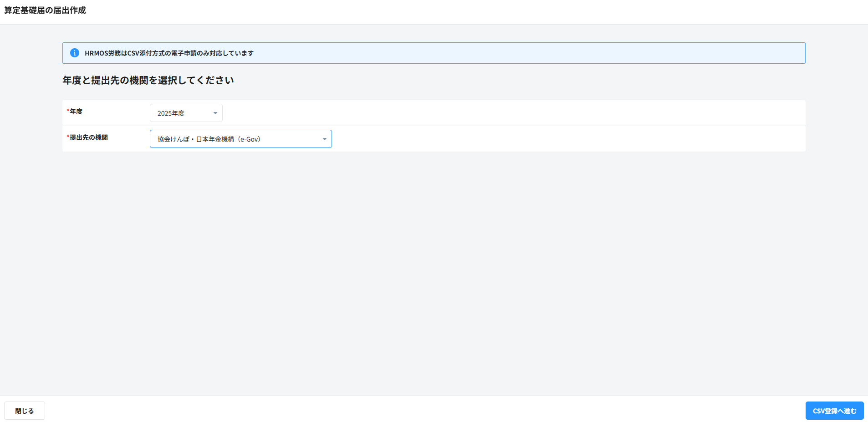Click the arrow on the 提出先の機関 dropdown
The width and height of the screenshot is (868, 422).
click(x=325, y=139)
